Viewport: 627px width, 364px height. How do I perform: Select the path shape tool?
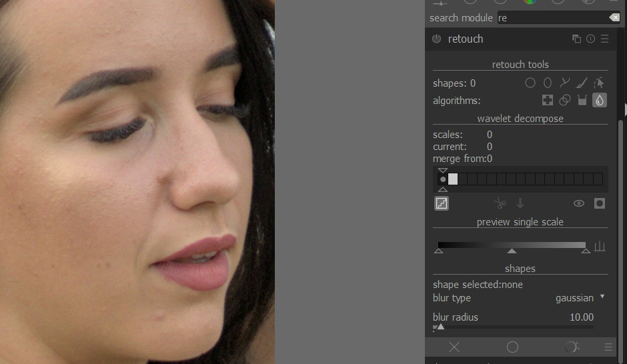[564, 83]
